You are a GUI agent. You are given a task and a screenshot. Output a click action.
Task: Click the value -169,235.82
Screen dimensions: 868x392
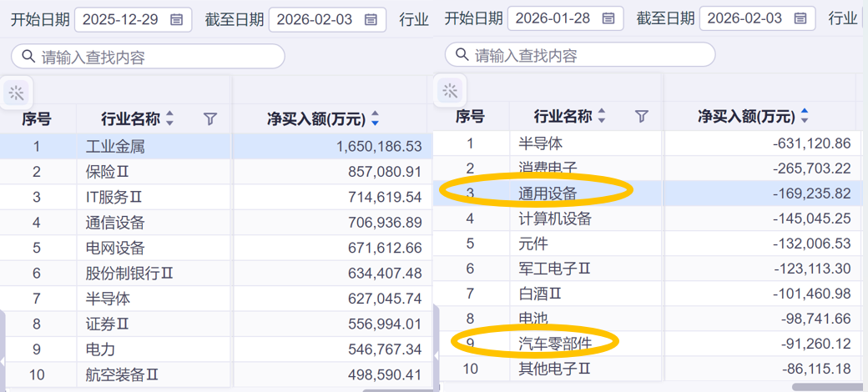tap(812, 193)
